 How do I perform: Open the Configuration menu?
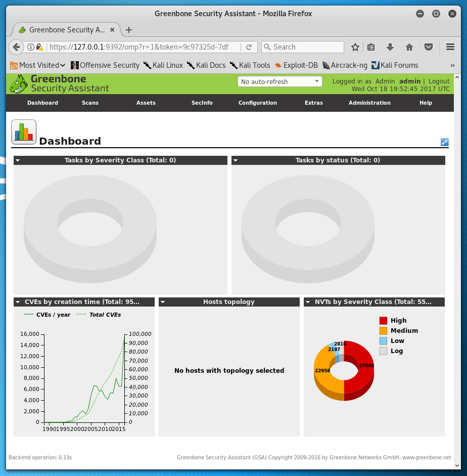click(x=258, y=103)
